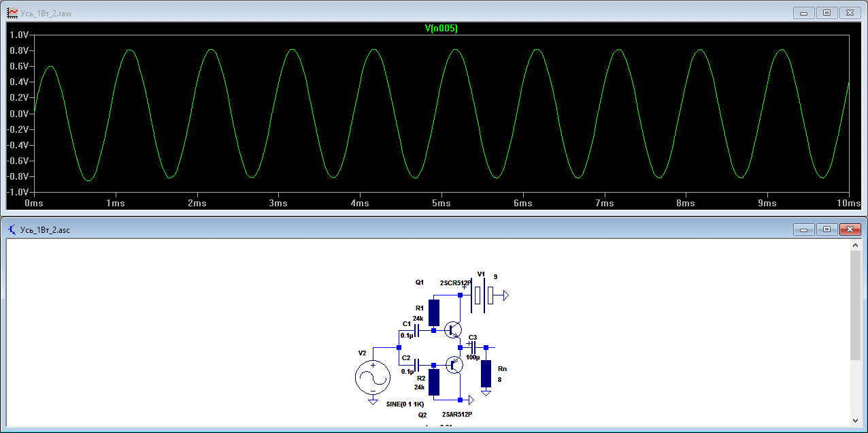Click the 24k value of R1
The width and height of the screenshot is (868, 433).
click(418, 318)
